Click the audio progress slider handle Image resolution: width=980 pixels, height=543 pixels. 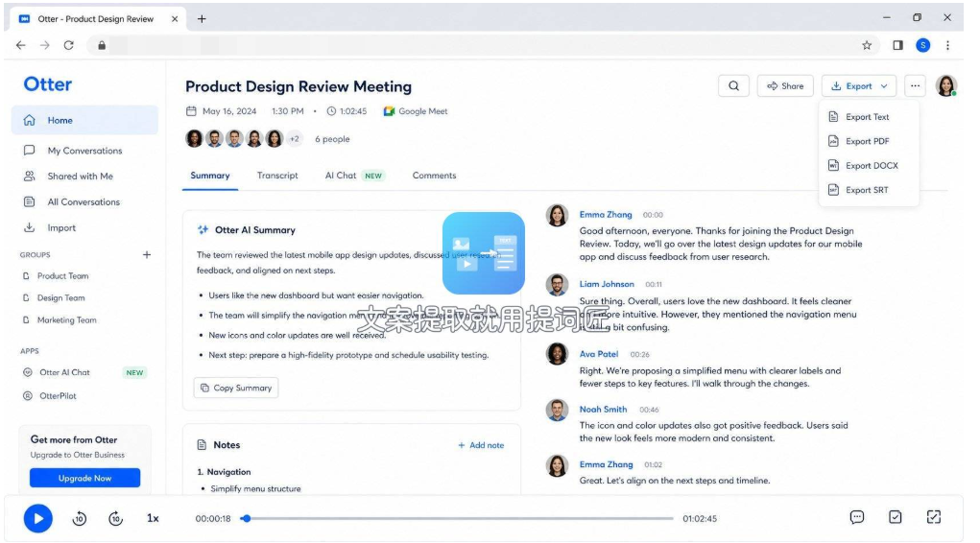(x=247, y=519)
